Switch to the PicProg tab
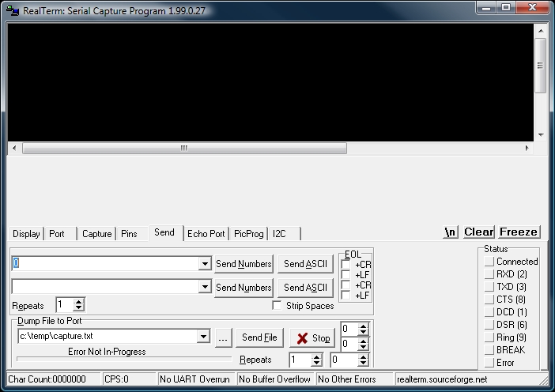 pyautogui.click(x=248, y=234)
